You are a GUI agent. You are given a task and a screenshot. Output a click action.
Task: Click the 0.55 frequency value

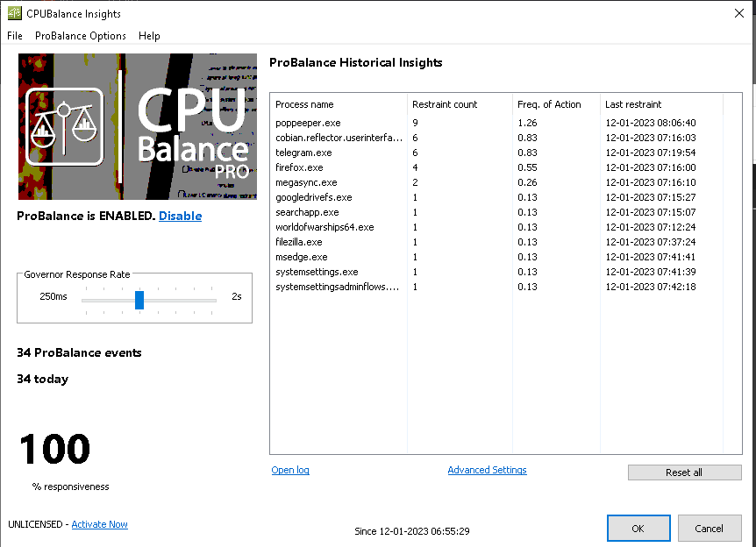527,167
